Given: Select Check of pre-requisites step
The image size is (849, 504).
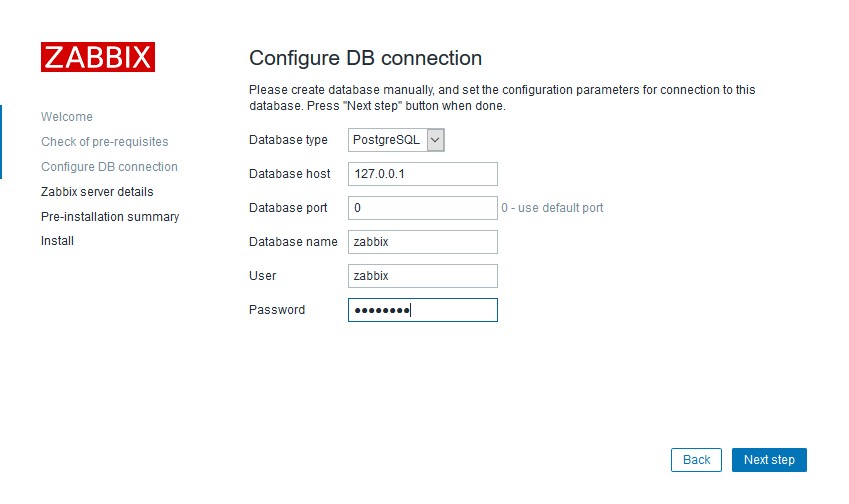Looking at the screenshot, I should pyautogui.click(x=105, y=142).
